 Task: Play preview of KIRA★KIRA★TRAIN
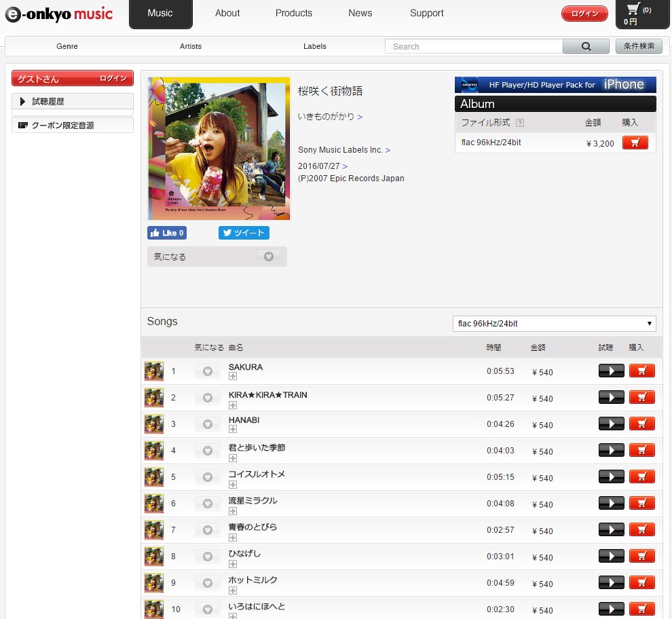pos(611,397)
